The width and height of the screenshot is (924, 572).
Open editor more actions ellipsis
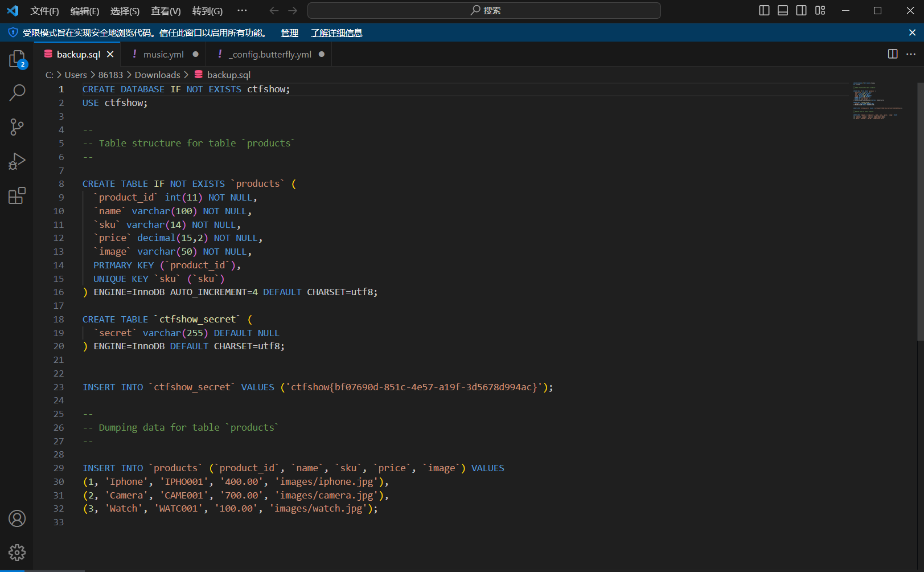[911, 54]
